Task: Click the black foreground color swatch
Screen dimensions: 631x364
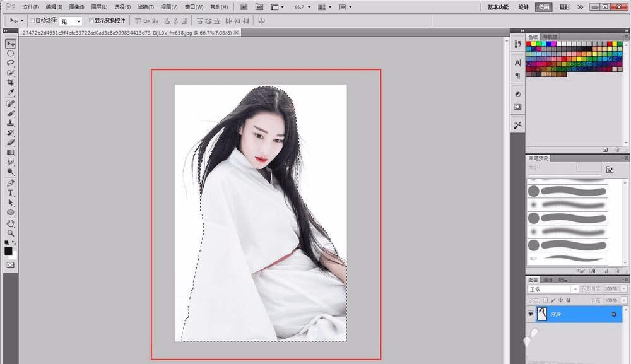Action: pos(8,251)
